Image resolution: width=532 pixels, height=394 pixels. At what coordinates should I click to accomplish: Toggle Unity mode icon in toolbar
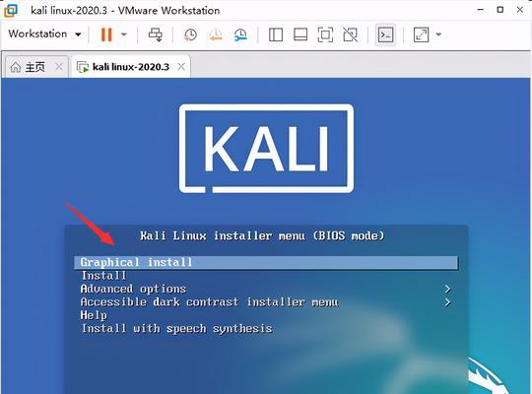pyautogui.click(x=350, y=34)
